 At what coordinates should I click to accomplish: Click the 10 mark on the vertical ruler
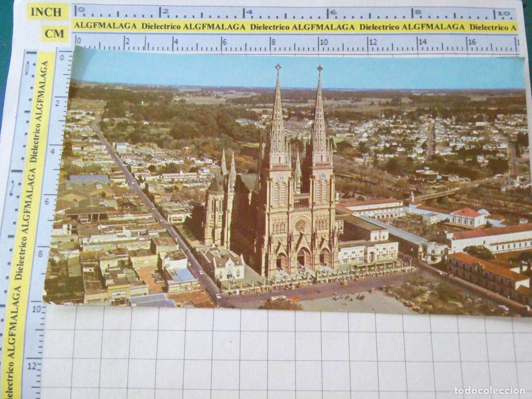36,308
